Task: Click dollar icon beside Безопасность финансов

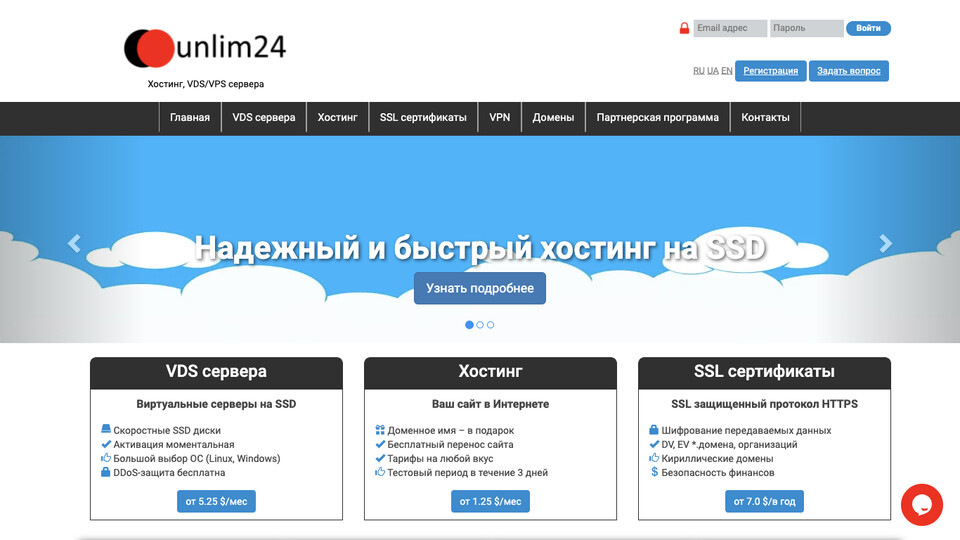Action: point(654,472)
